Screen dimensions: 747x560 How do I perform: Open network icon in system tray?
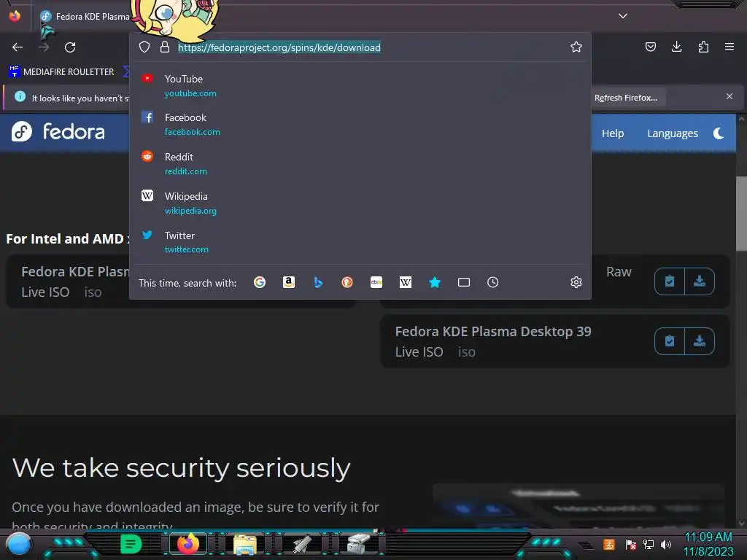point(649,544)
